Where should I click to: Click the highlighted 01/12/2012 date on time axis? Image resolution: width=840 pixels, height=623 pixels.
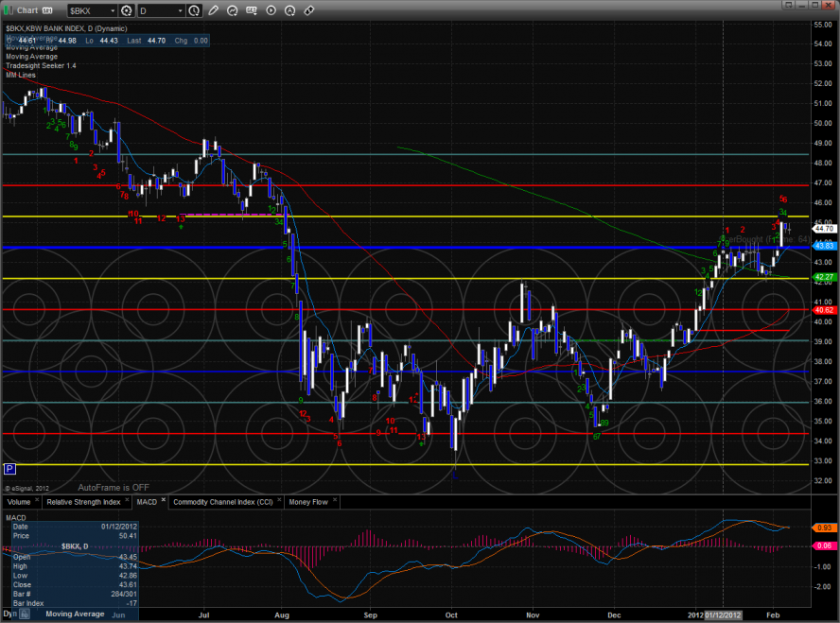(724, 615)
